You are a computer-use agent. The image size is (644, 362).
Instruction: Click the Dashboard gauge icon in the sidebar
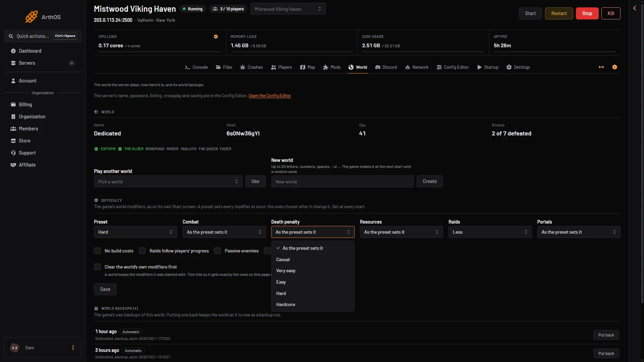(13, 51)
